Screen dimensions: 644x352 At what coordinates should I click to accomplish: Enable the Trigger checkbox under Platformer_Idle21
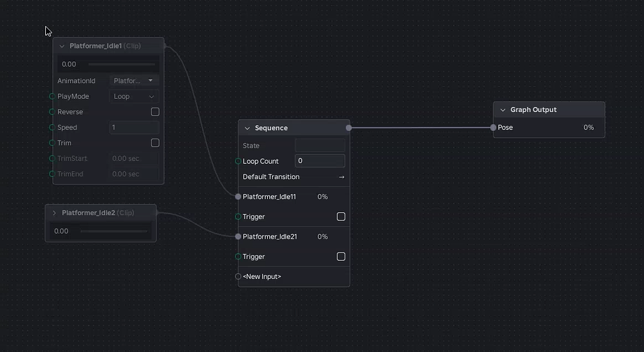tap(341, 256)
